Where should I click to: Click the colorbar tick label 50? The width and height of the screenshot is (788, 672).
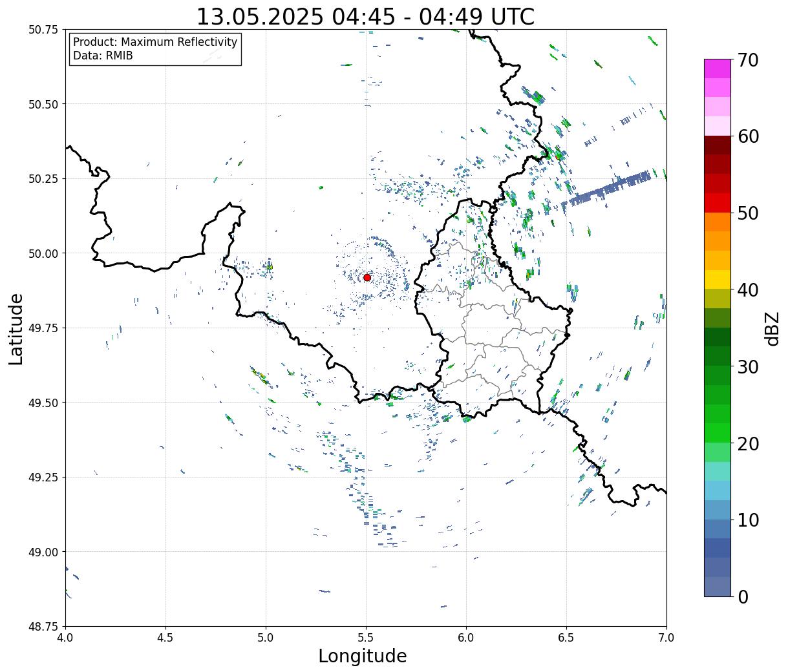tap(748, 213)
